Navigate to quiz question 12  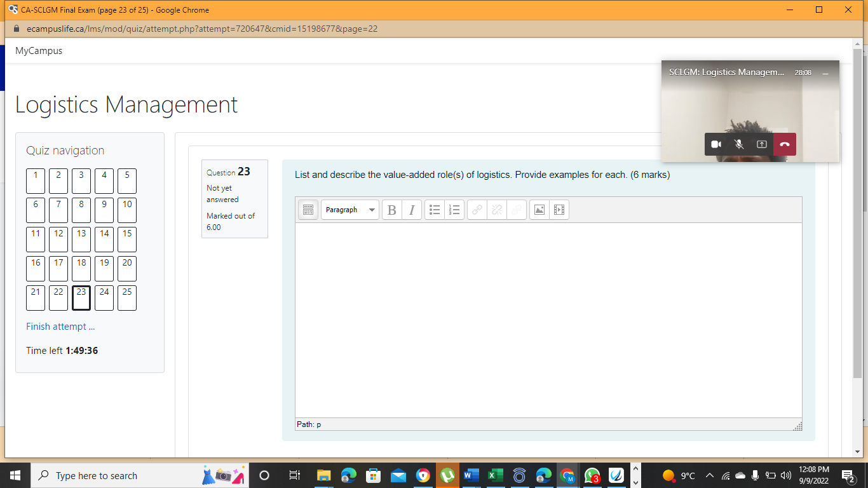[58, 240]
